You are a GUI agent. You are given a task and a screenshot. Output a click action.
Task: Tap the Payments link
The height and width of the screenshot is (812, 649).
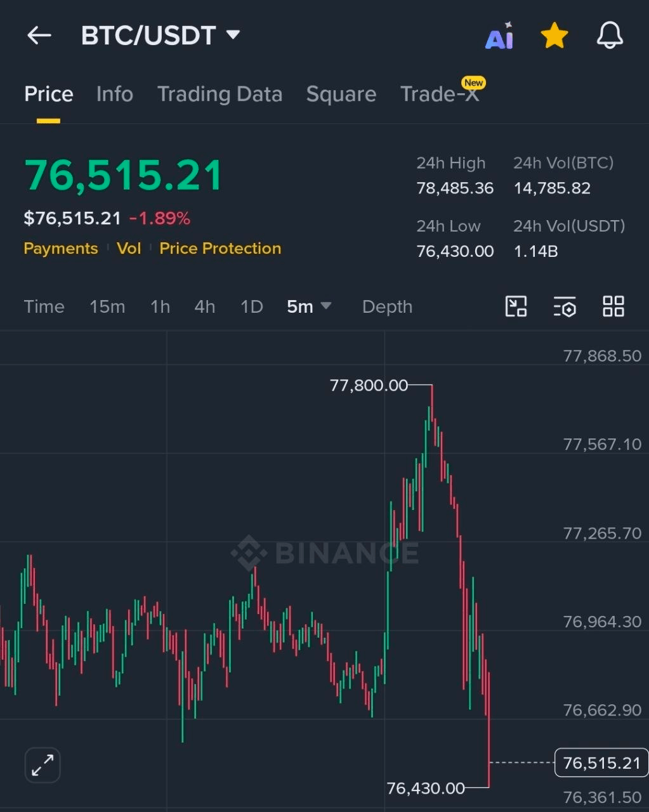click(61, 248)
